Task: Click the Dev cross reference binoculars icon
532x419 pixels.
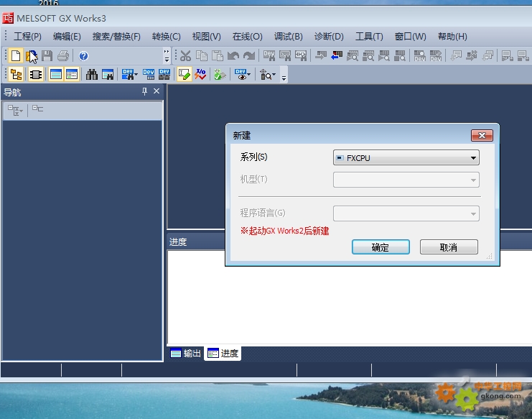Action: 128,74
